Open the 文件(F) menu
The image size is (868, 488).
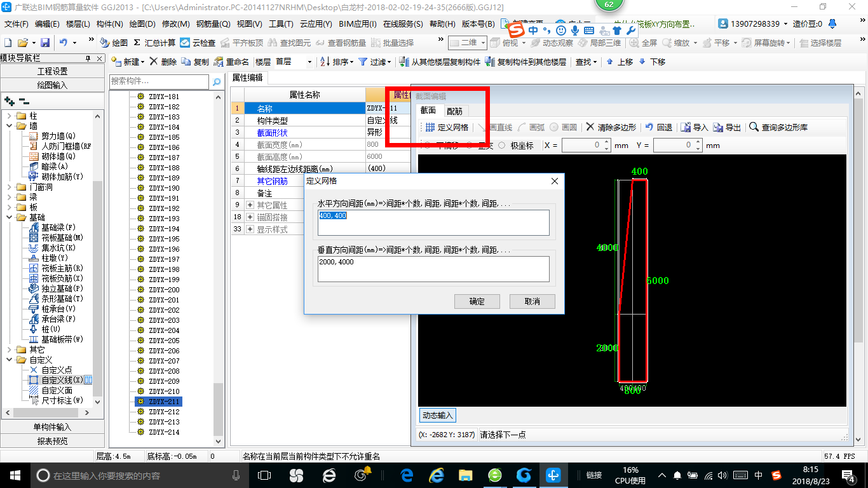coord(17,24)
